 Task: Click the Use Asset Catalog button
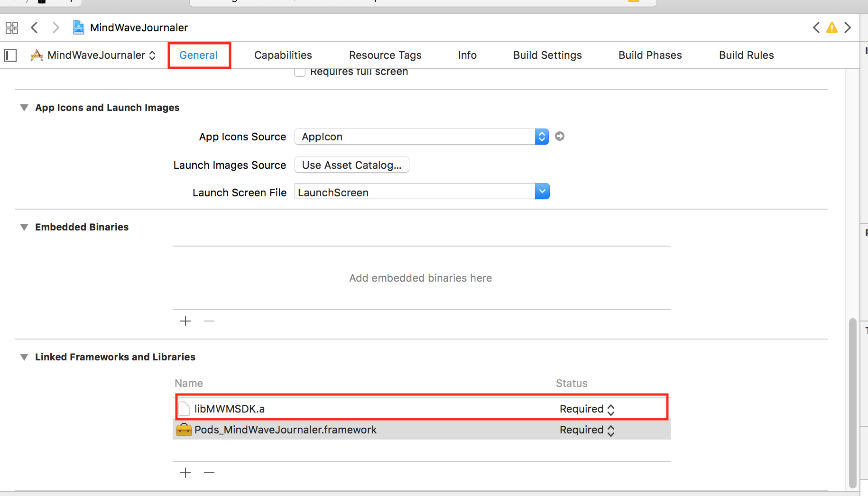(351, 165)
